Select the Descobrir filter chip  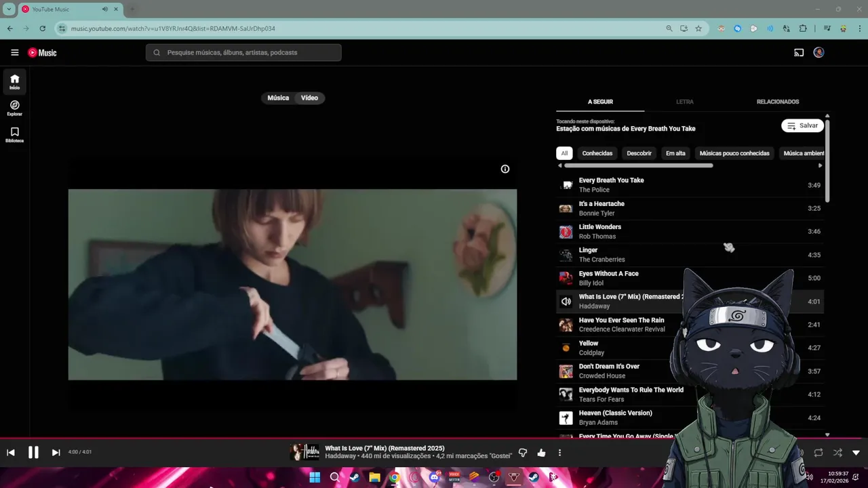click(639, 153)
